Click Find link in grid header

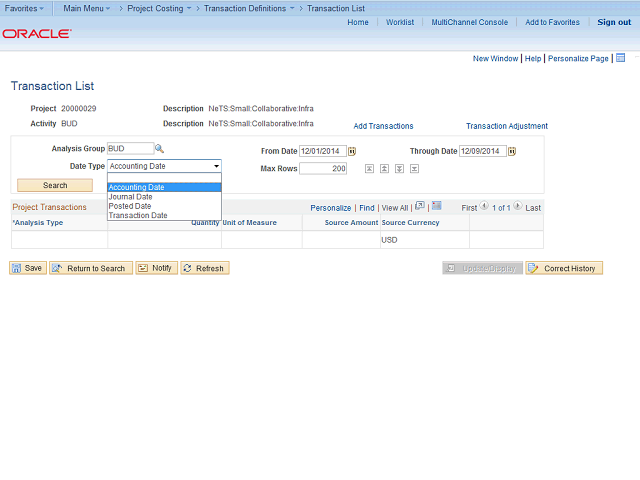(367, 208)
